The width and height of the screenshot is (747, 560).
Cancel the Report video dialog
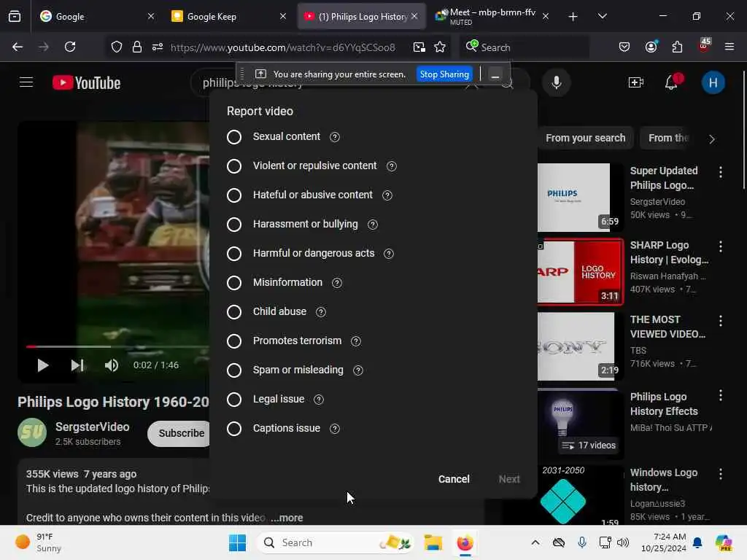pos(454,479)
